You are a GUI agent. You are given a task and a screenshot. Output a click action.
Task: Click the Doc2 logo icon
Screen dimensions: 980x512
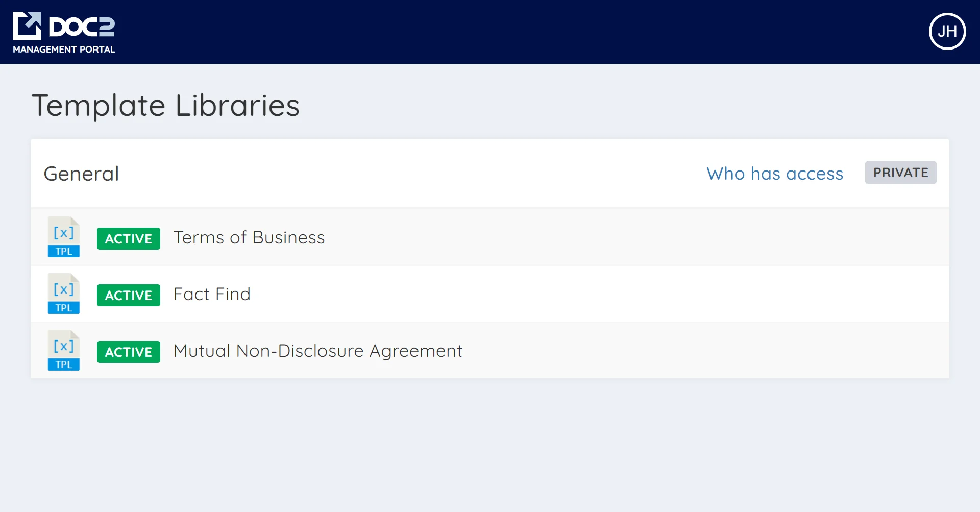click(27, 26)
